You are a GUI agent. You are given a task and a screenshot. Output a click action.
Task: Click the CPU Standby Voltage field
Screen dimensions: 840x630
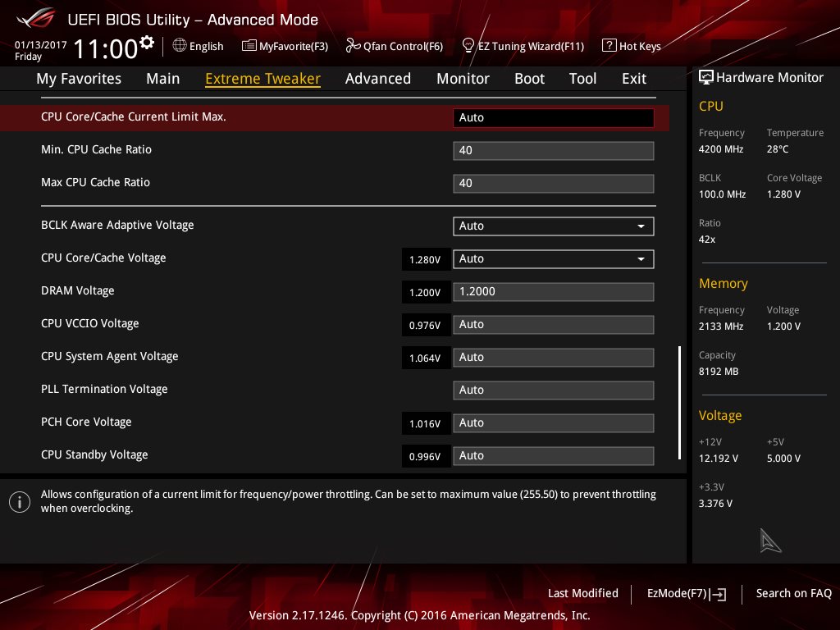pos(554,456)
